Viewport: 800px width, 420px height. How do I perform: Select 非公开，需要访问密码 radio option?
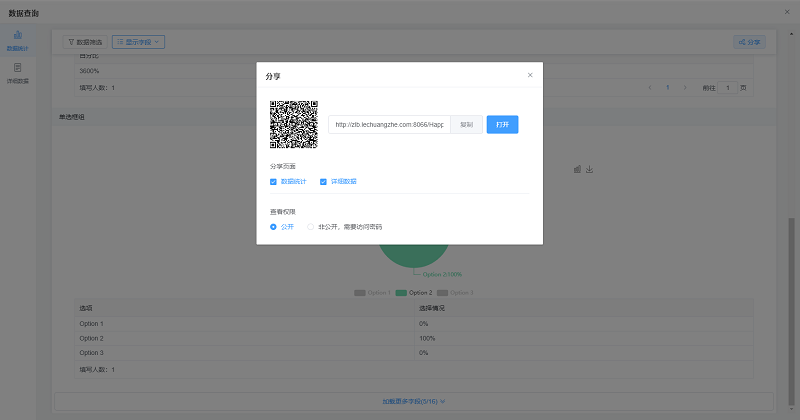pos(311,227)
